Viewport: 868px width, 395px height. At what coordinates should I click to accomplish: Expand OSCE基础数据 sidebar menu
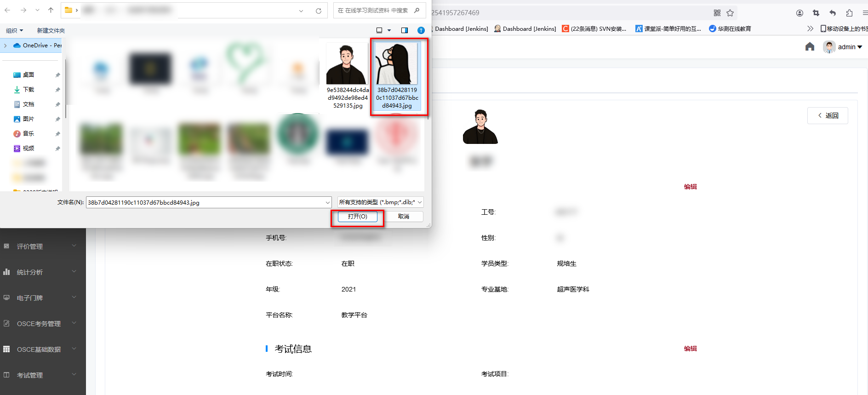pyautogui.click(x=43, y=349)
